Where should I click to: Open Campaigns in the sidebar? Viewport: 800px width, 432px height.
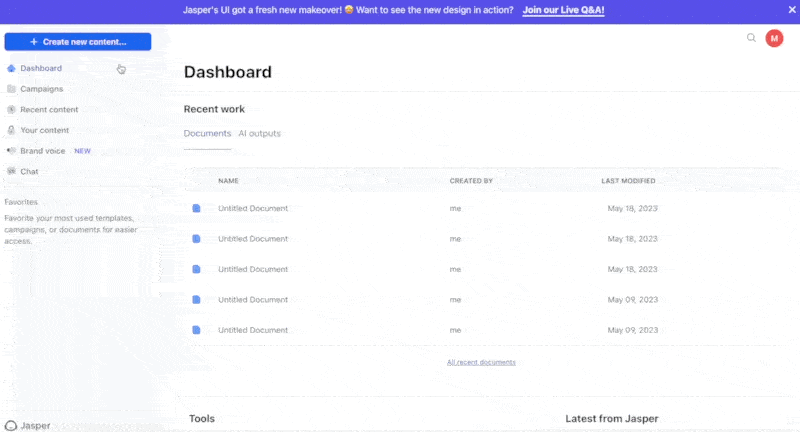pyautogui.click(x=42, y=89)
